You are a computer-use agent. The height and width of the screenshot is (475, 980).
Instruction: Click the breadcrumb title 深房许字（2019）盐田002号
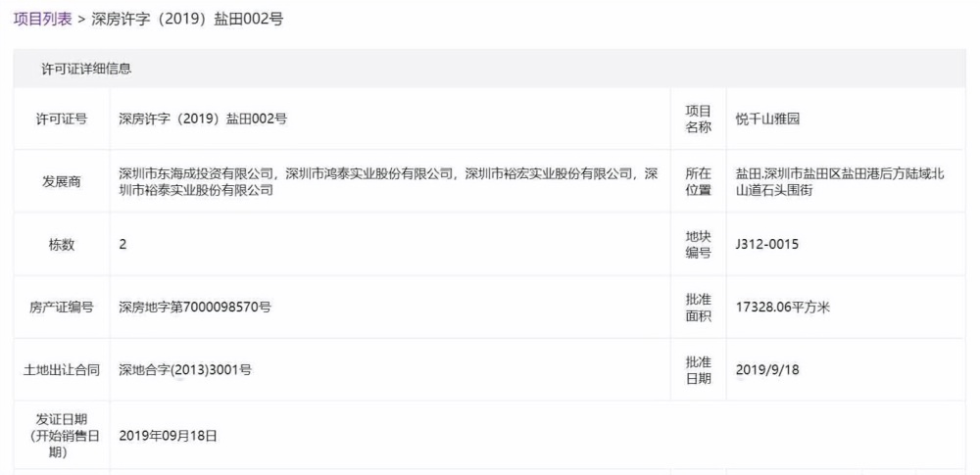point(187,19)
